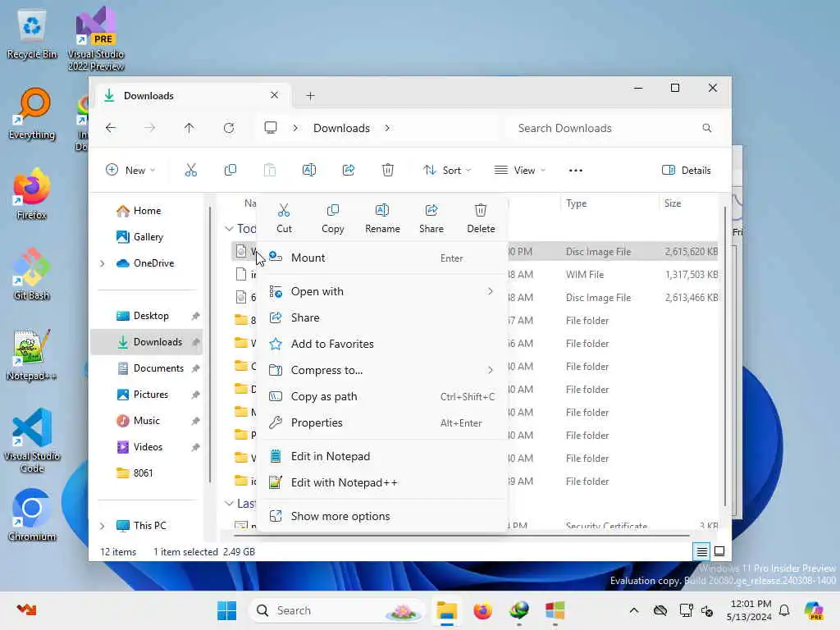Open Pictures quick access folder
The height and width of the screenshot is (630, 840).
coord(151,395)
